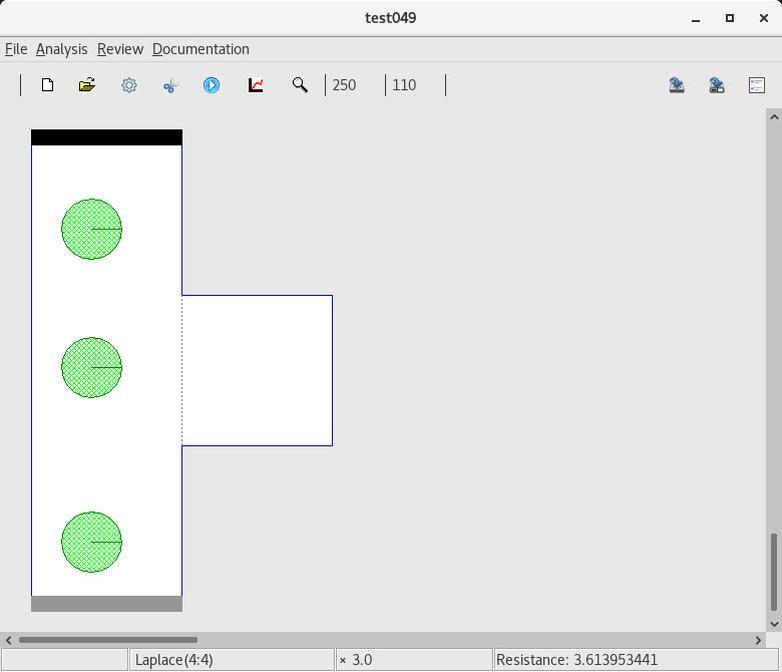Click the horizontal scrollbar right arrow
The height and width of the screenshot is (672, 782).
(x=758, y=640)
